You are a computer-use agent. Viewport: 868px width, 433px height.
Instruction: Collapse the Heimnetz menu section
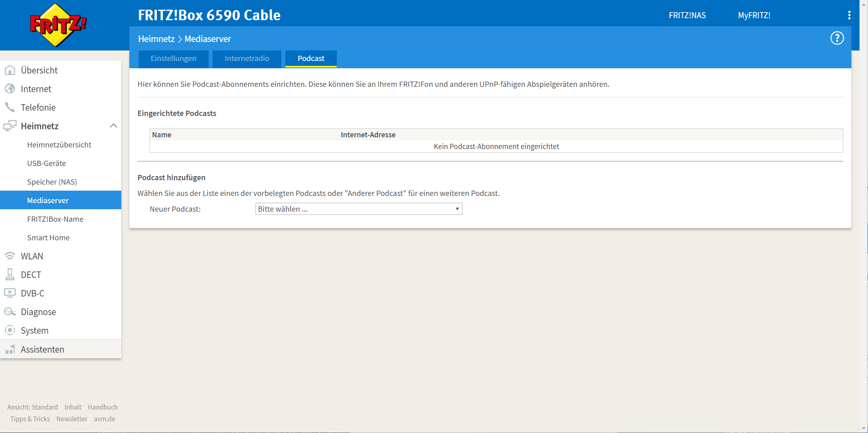pos(114,126)
